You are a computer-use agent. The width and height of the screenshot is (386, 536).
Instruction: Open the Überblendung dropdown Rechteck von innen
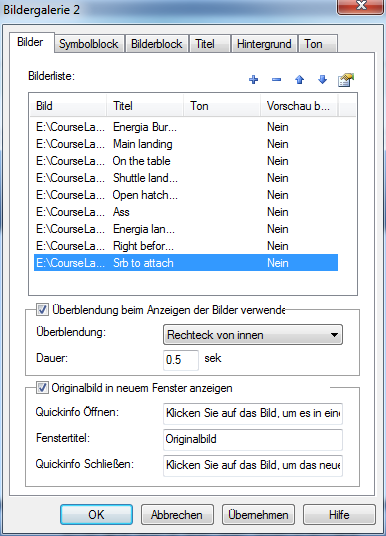click(x=253, y=335)
